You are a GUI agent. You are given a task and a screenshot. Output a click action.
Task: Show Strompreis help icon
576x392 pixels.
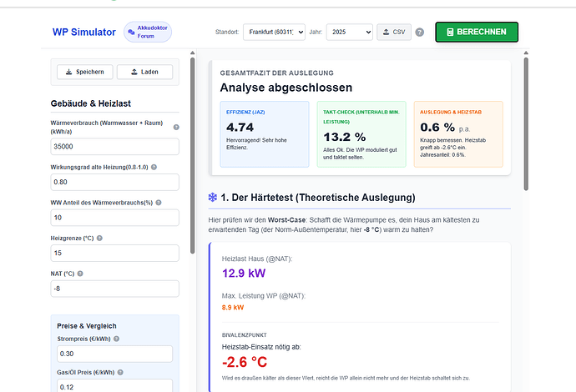pos(116,339)
